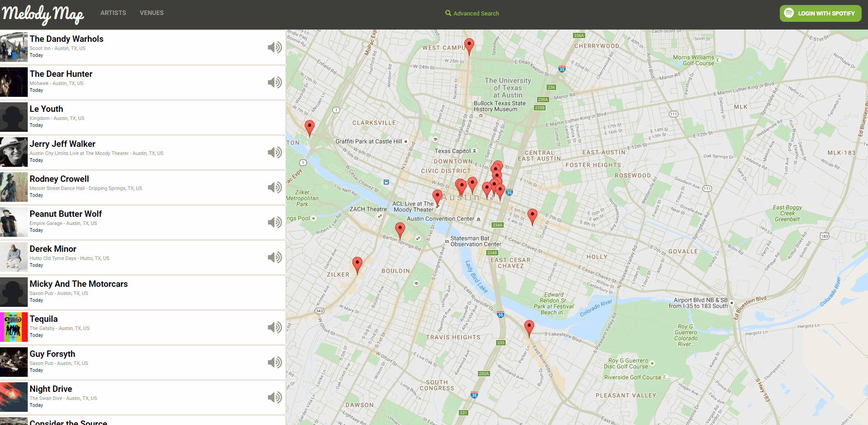This screenshot has height=425, width=868.
Task: Select the map pin in West Campus
Action: point(469,47)
